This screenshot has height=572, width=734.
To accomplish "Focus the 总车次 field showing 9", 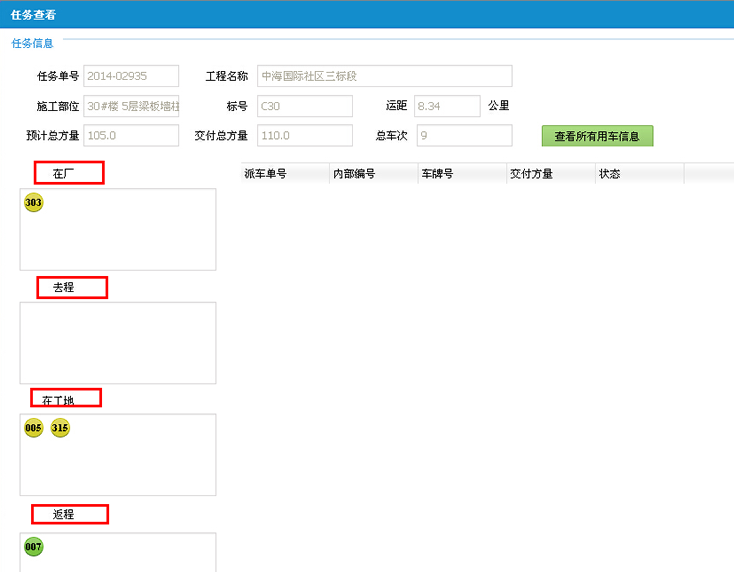I will tap(464, 135).
